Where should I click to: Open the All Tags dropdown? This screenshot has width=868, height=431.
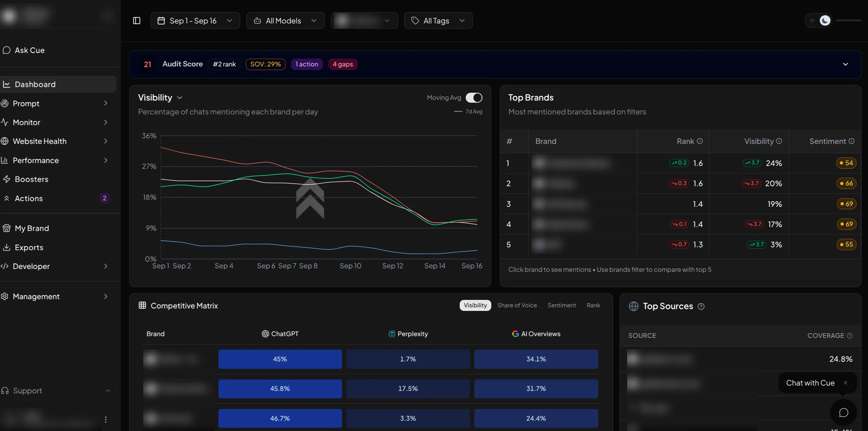click(x=438, y=21)
